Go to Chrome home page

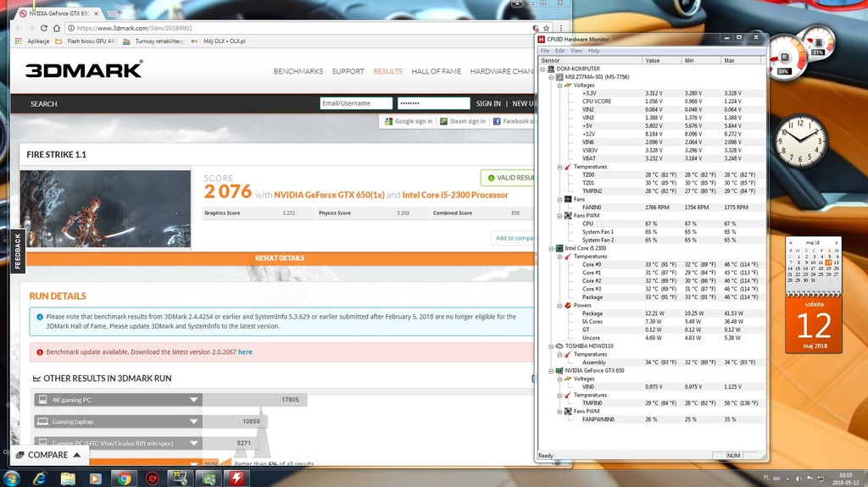pyautogui.click(x=57, y=28)
